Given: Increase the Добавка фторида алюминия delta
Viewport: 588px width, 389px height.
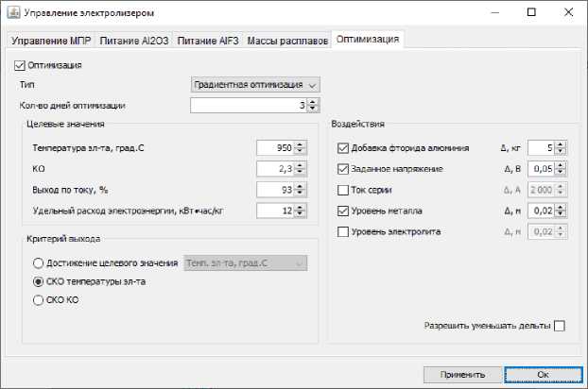Looking at the screenshot, I should click(x=561, y=144).
